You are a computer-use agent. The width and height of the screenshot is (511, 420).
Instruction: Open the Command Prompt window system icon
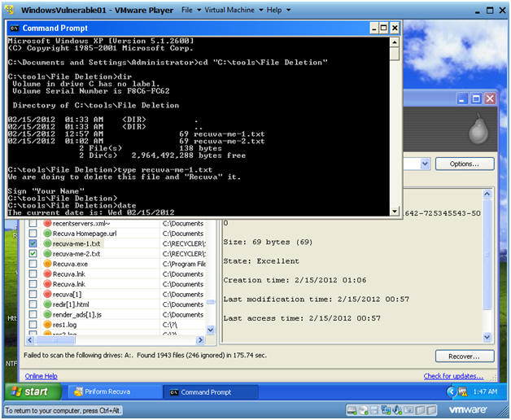point(14,28)
